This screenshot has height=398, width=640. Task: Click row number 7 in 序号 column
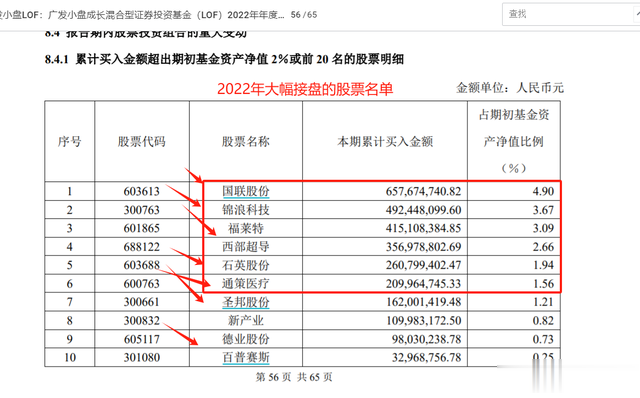coord(70,302)
